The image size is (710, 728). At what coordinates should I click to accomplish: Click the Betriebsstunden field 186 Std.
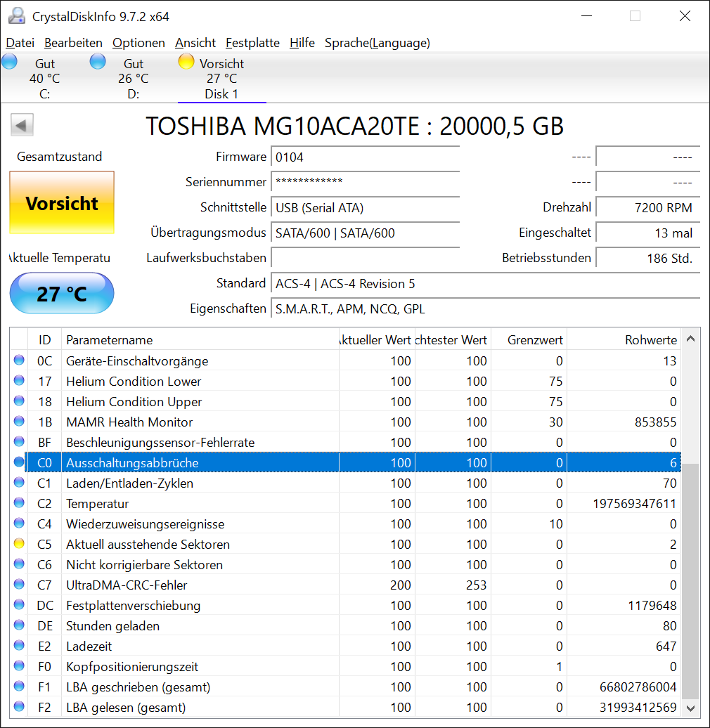coord(647,258)
